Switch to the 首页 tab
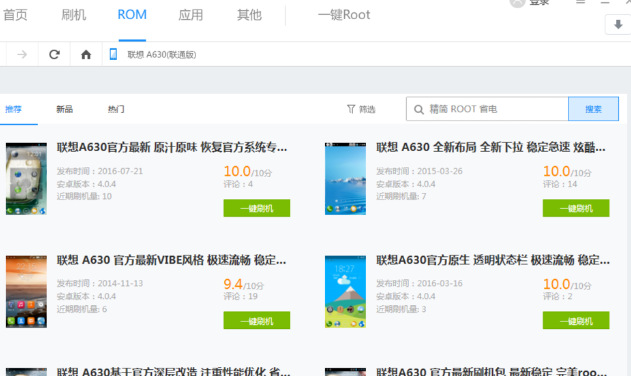This screenshot has height=376, width=631. click(15, 15)
